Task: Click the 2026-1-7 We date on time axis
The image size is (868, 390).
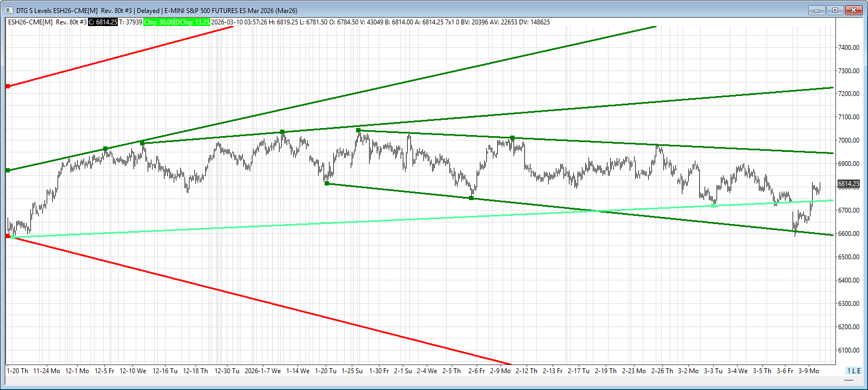Action: coord(262,371)
